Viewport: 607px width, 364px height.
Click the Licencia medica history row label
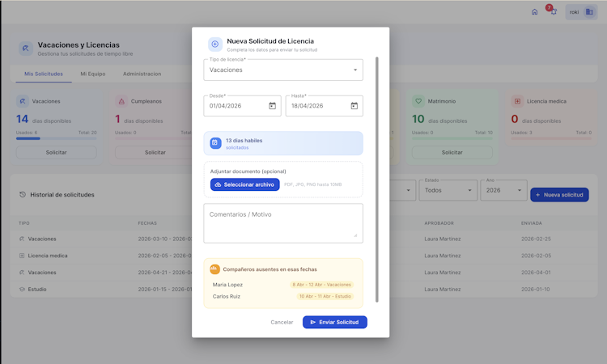[48, 256]
